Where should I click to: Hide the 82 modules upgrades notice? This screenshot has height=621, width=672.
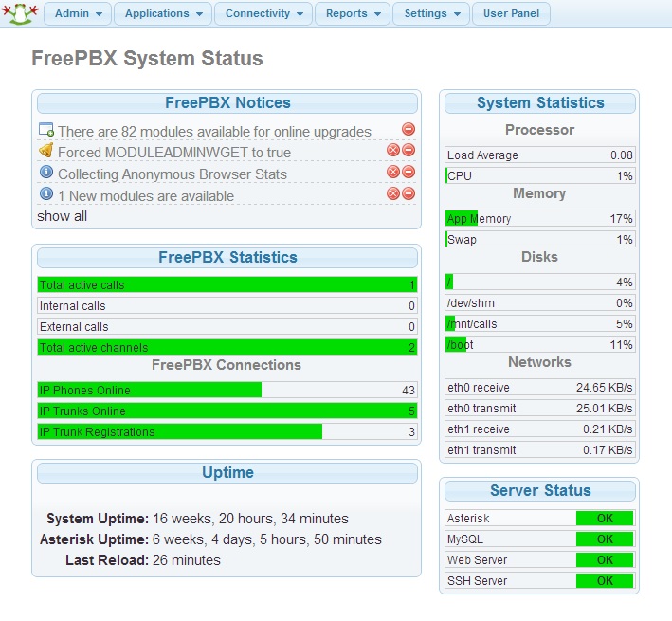(x=409, y=129)
